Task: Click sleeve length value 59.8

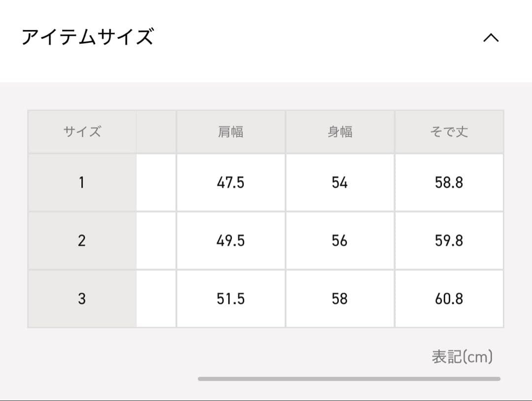Action: tap(449, 241)
